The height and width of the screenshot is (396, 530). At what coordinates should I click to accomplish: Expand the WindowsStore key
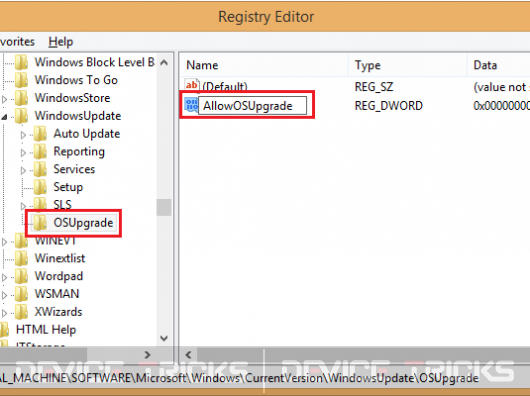click(4, 99)
